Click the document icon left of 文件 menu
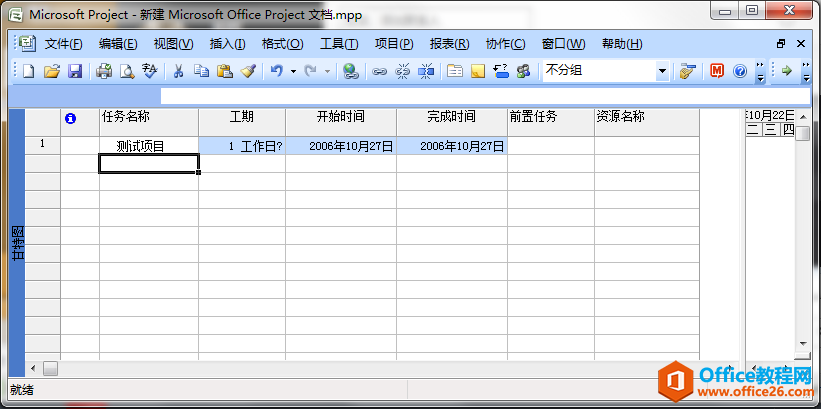821x409 pixels. pos(28,43)
